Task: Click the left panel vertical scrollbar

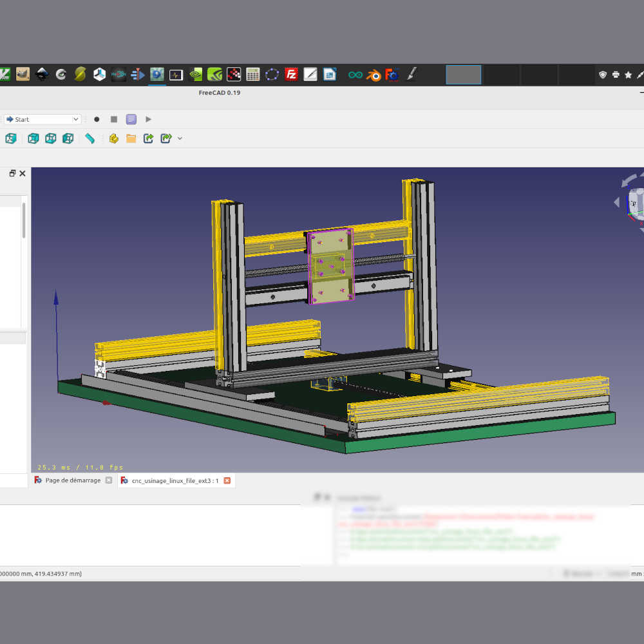Action: click(x=24, y=220)
